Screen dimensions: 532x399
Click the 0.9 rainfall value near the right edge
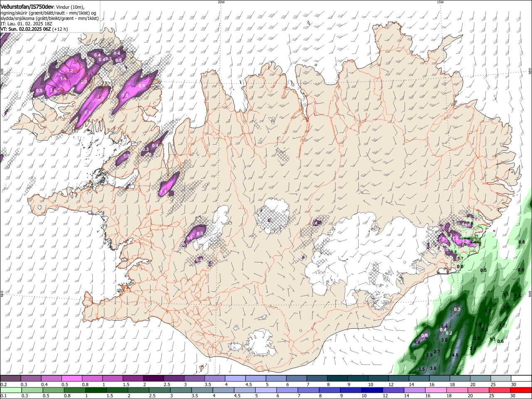[521, 270]
